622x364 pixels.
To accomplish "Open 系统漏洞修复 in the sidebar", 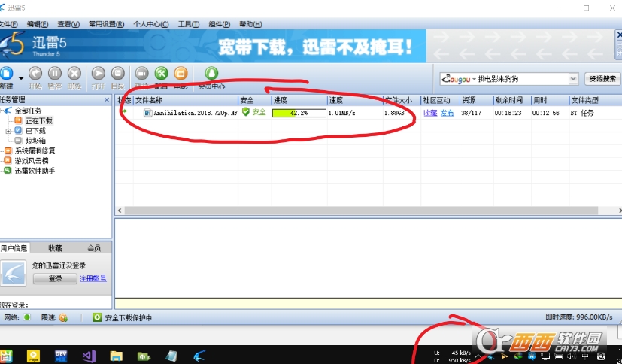I will point(35,150).
